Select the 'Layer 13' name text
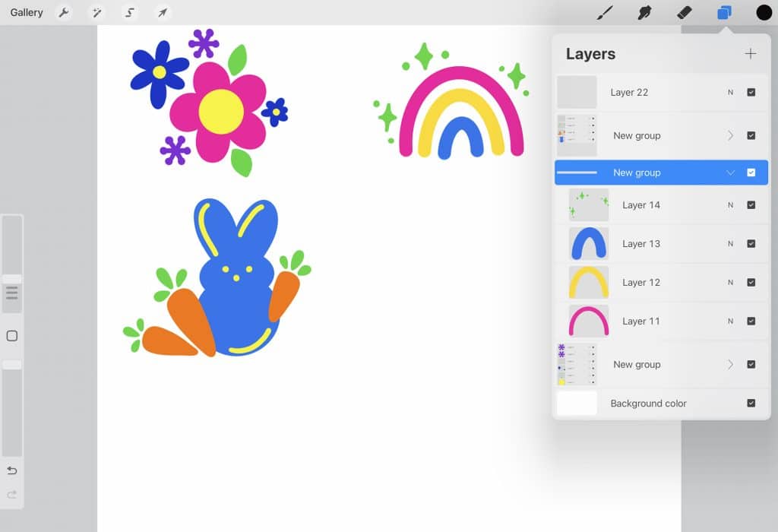This screenshot has height=532, width=778. (x=641, y=244)
